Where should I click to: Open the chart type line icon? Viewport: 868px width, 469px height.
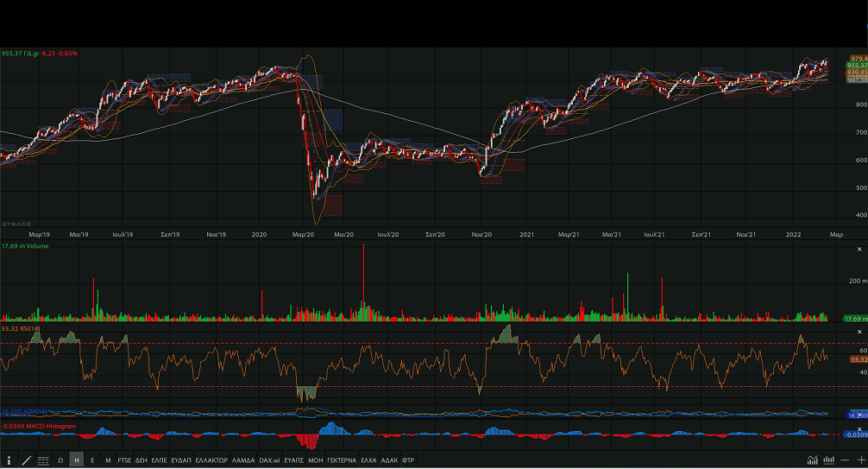[x=813, y=460]
